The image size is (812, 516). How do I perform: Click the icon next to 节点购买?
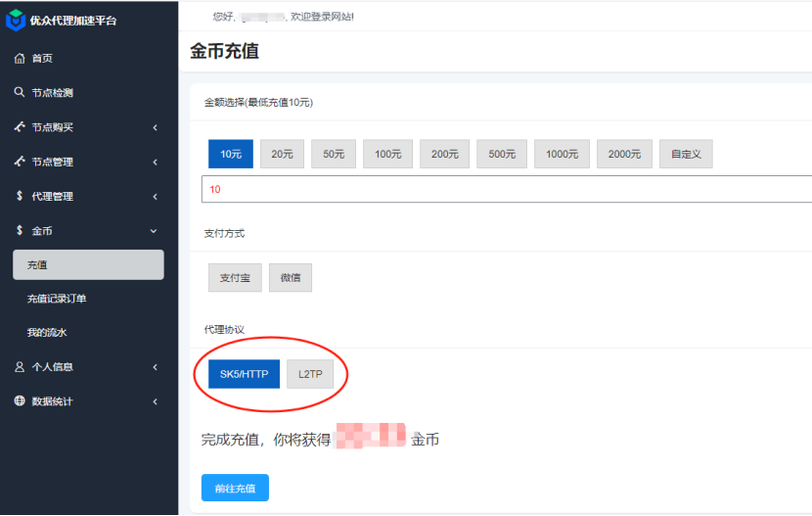[20, 127]
